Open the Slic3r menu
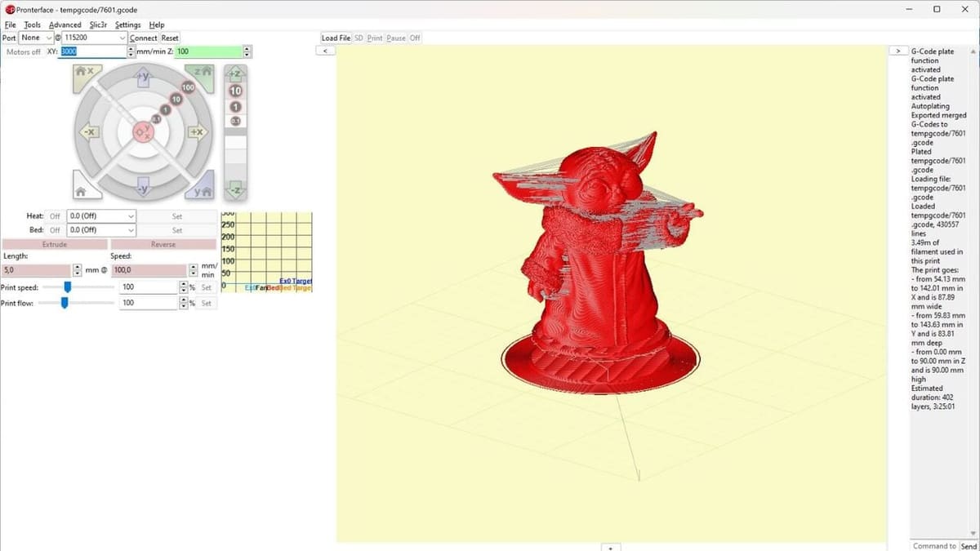980x551 pixels. tap(98, 24)
